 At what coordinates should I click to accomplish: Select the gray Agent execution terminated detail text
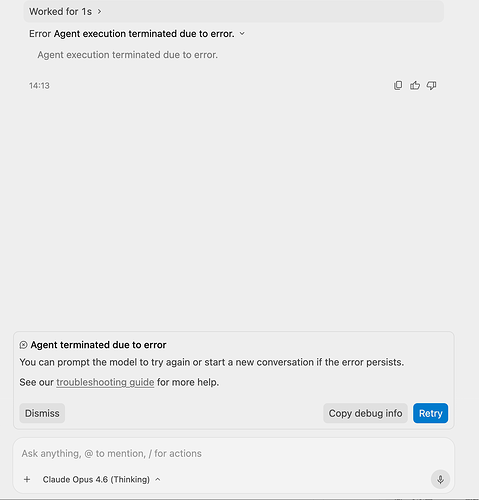(x=127, y=55)
